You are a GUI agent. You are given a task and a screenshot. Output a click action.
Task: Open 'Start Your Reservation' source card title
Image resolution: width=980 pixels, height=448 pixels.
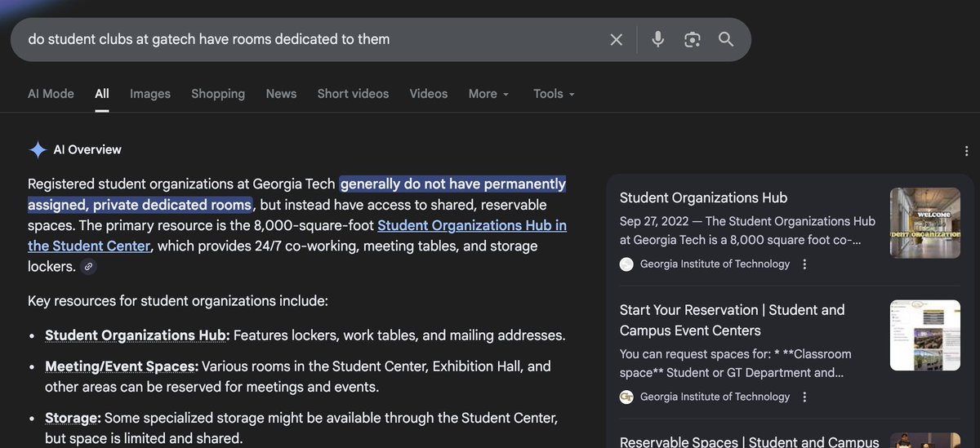[733, 320]
